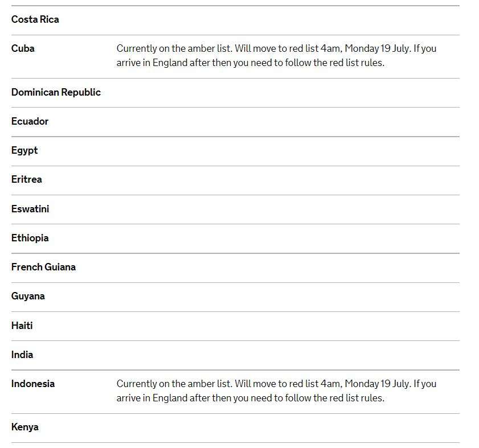Click the Haiti entry

coord(22,326)
